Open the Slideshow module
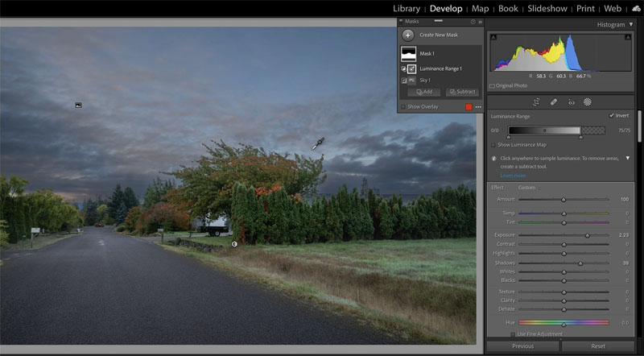 tap(547, 9)
